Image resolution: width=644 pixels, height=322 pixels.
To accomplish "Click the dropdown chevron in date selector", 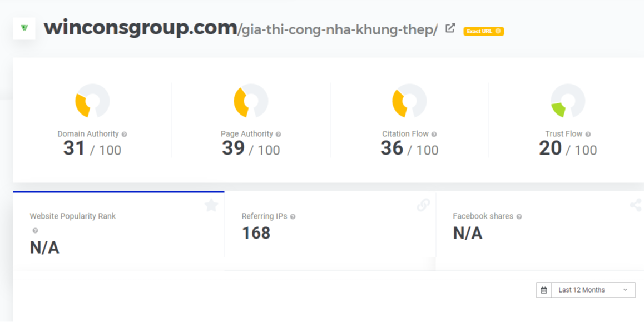I will [625, 290].
